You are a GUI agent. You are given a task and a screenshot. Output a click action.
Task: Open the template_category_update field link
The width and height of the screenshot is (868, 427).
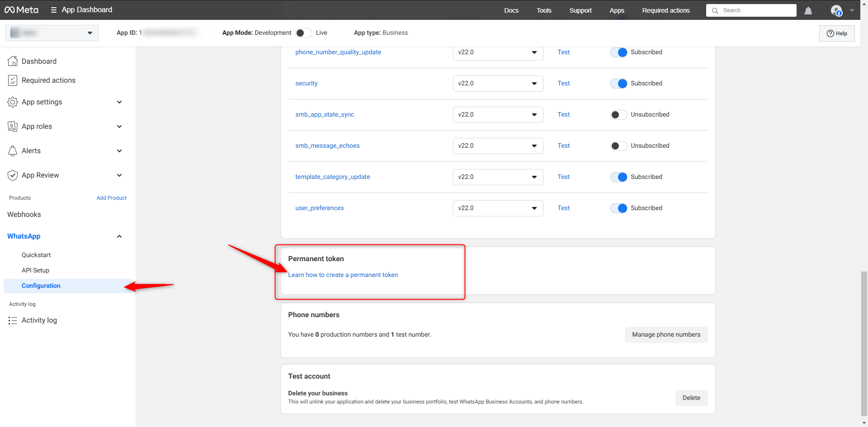(333, 177)
